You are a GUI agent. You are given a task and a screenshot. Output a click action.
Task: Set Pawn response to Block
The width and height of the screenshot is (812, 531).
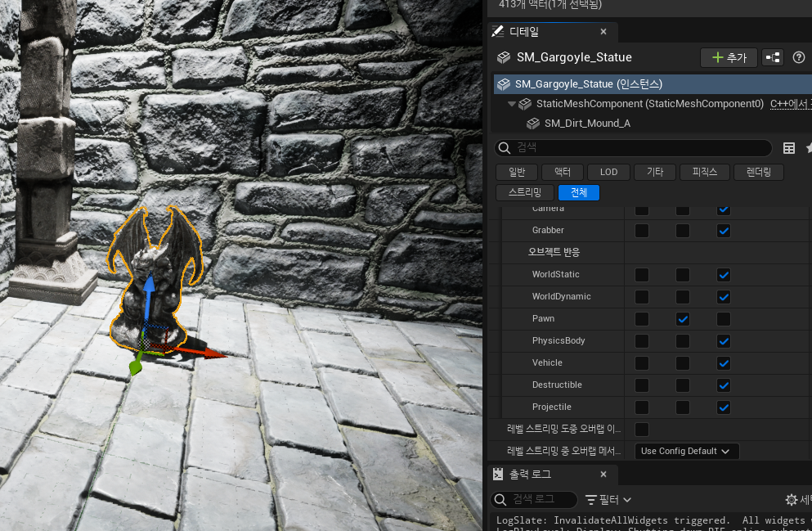click(x=724, y=319)
